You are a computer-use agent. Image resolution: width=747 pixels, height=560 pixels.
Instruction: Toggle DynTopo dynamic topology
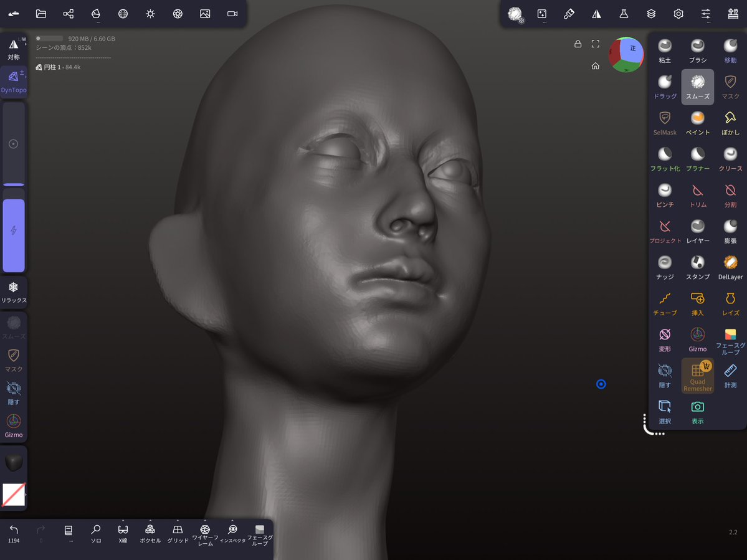pyautogui.click(x=13, y=82)
